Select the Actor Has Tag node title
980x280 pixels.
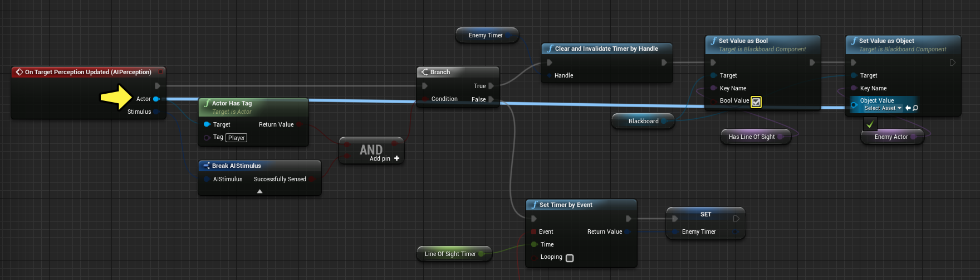pyautogui.click(x=232, y=103)
